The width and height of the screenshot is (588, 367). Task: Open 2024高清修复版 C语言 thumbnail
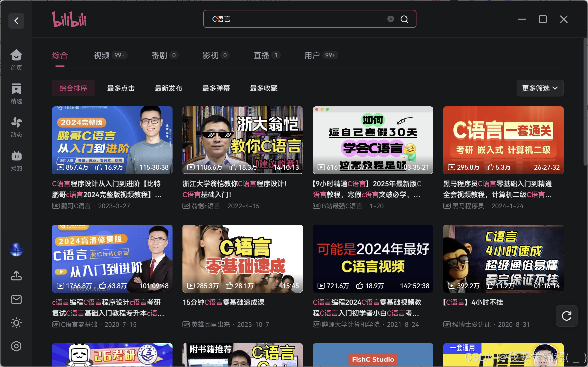click(112, 259)
